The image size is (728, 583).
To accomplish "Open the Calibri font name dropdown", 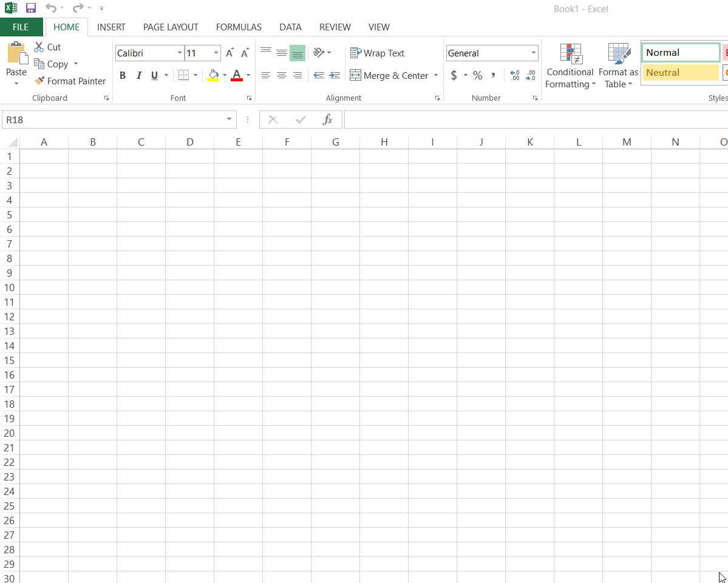I will point(180,53).
